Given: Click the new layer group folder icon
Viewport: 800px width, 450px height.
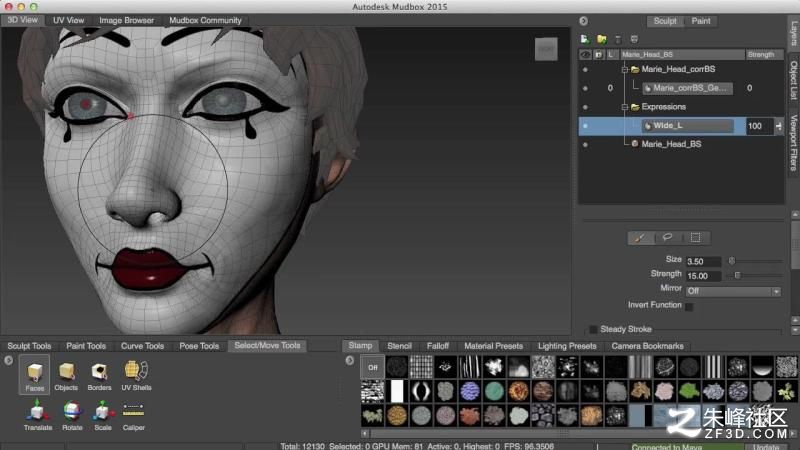Looking at the screenshot, I should tap(602, 39).
